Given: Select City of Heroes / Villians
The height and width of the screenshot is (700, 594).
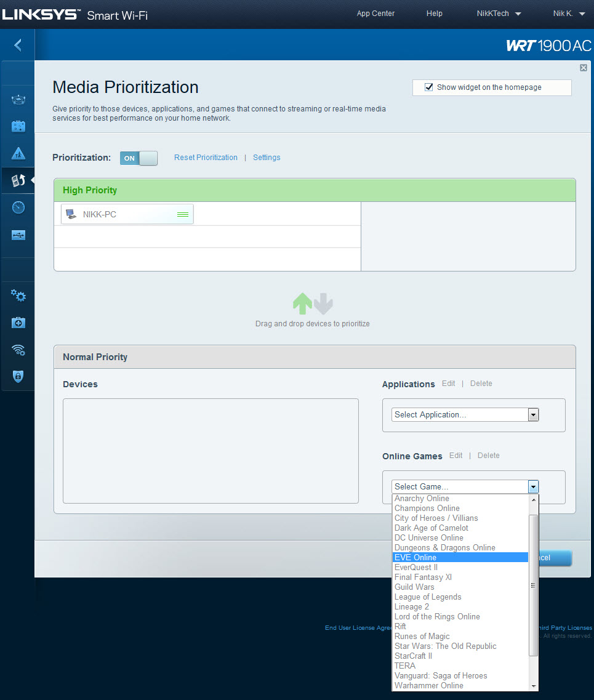Looking at the screenshot, I should click(x=460, y=518).
